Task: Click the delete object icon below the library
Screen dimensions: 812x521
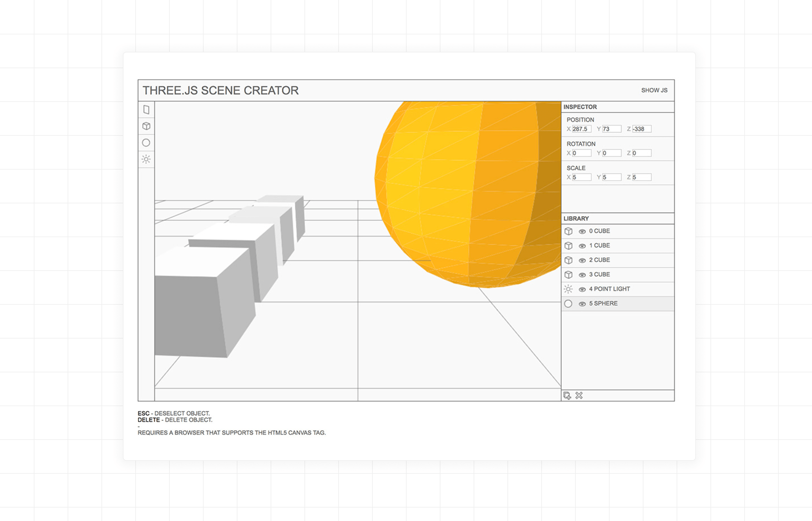Action: (x=579, y=395)
